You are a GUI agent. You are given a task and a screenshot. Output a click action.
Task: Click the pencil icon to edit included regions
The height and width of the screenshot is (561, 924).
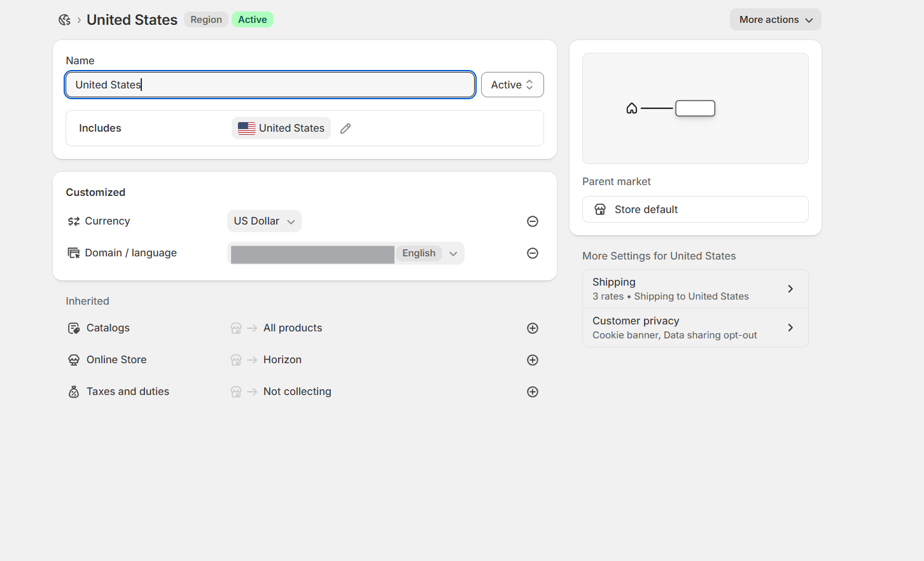click(346, 128)
